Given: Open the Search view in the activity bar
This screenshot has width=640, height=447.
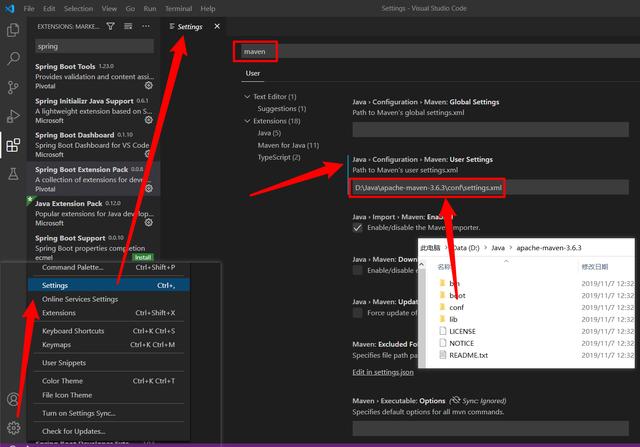Looking at the screenshot, I should coord(13,58).
